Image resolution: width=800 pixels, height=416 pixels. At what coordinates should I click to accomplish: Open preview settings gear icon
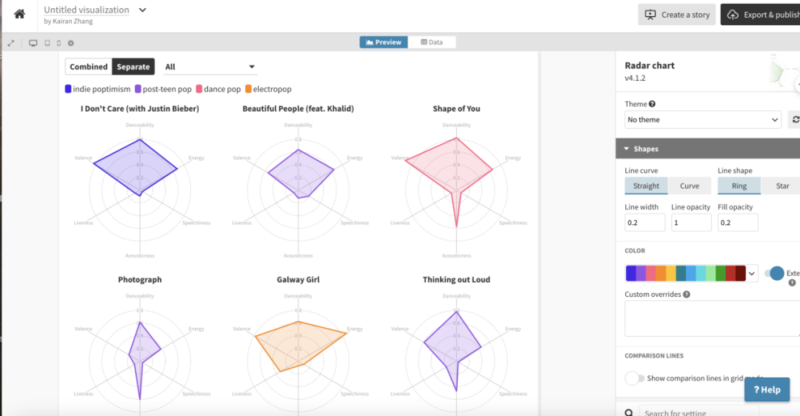pyautogui.click(x=70, y=43)
